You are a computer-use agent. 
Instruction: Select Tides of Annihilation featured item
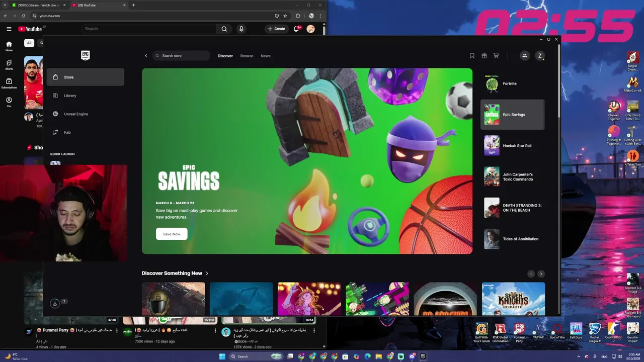[512, 239]
